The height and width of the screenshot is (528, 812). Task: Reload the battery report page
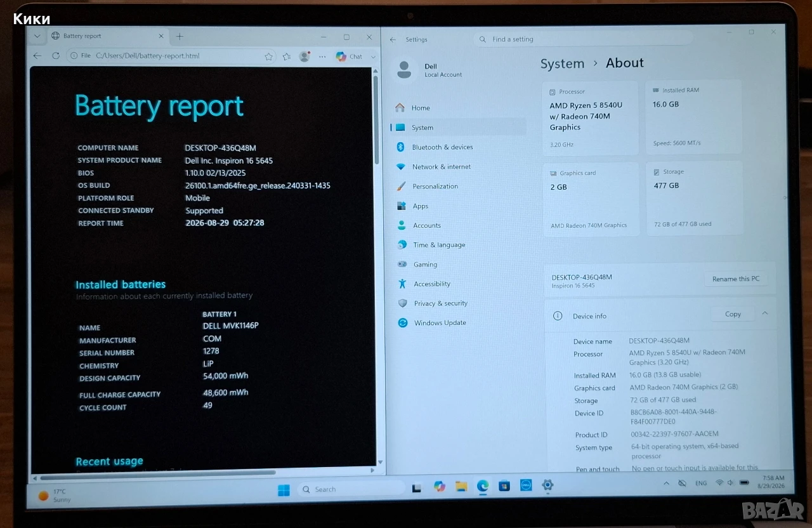[56, 56]
